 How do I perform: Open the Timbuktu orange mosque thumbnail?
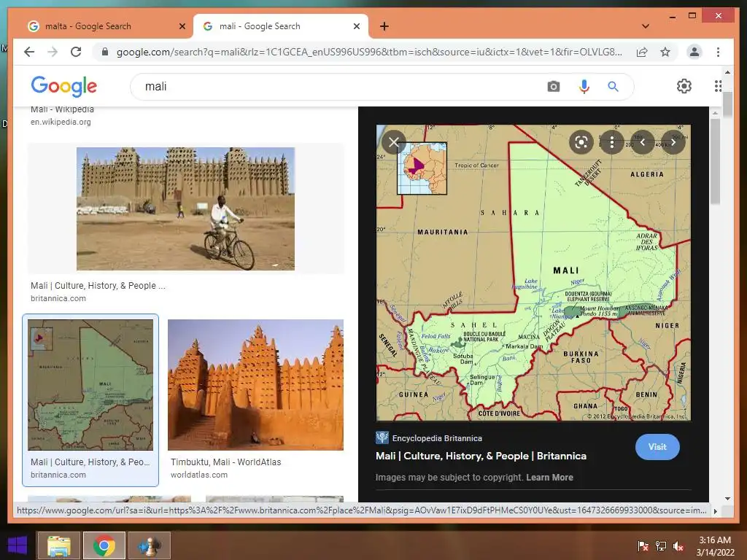[255, 385]
